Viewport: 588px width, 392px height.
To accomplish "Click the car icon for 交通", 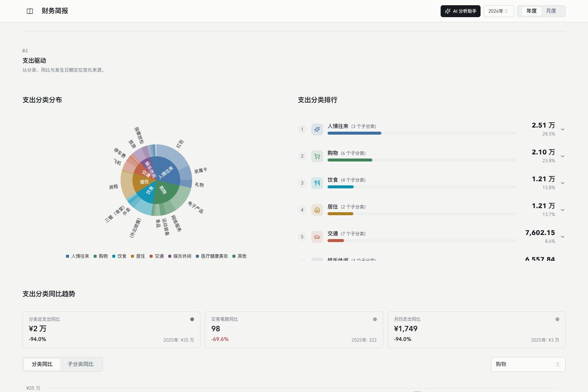I will point(317,237).
